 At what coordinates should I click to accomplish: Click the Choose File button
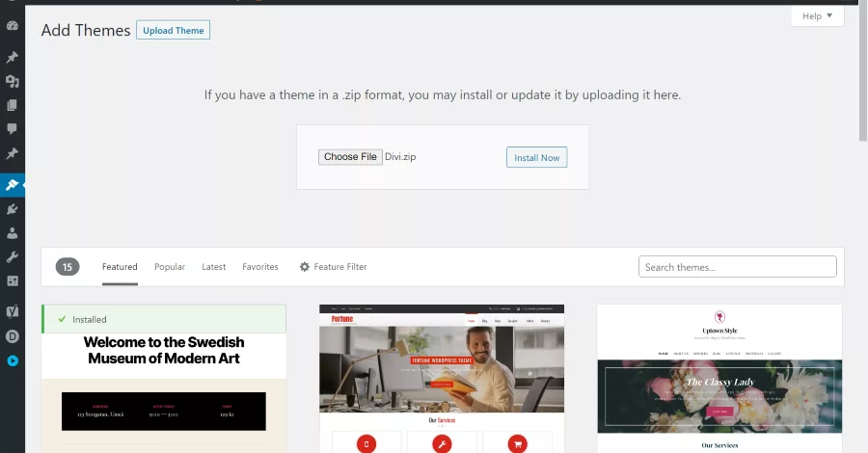pyautogui.click(x=350, y=157)
